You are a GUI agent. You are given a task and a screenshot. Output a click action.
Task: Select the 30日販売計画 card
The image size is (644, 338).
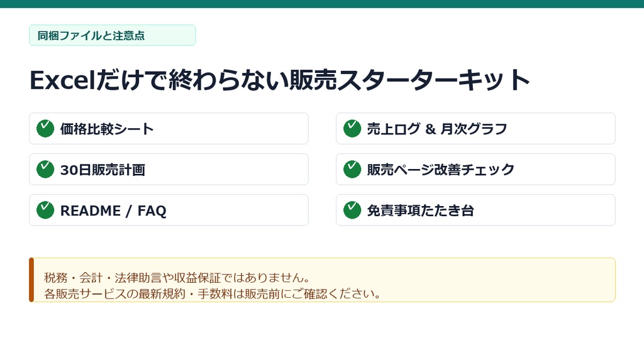(169, 169)
